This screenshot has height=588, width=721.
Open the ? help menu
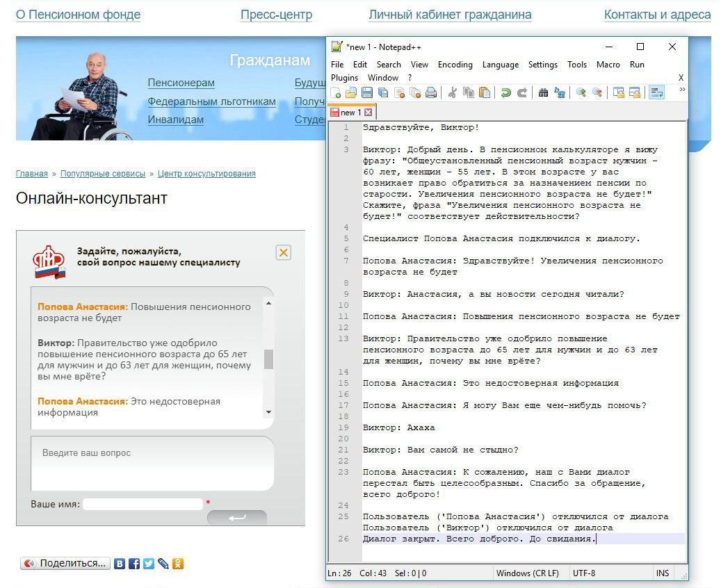[410, 78]
